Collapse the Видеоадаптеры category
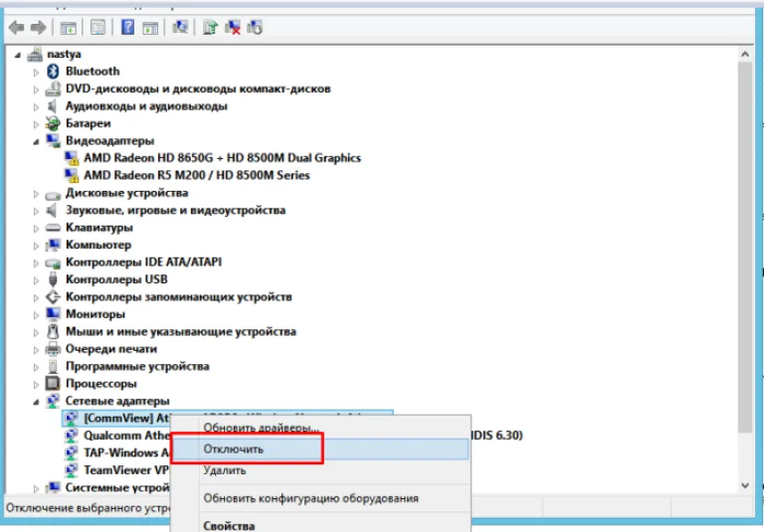The width and height of the screenshot is (764, 532). point(36,142)
